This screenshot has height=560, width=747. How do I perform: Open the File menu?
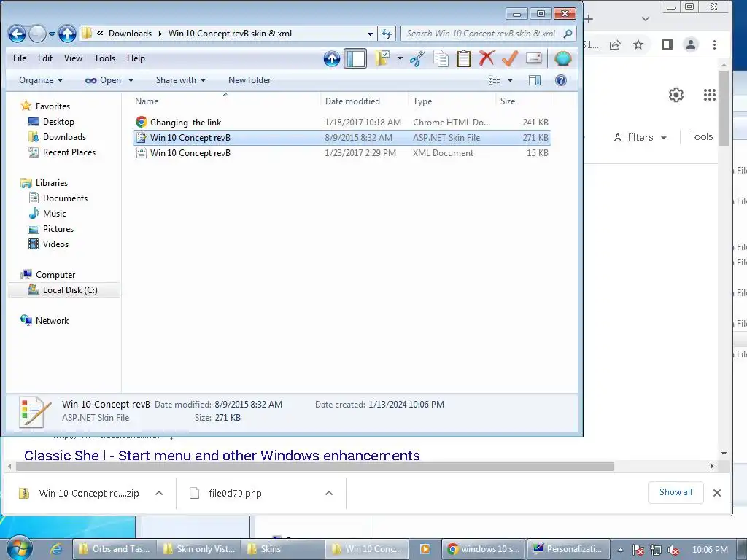[20, 58]
